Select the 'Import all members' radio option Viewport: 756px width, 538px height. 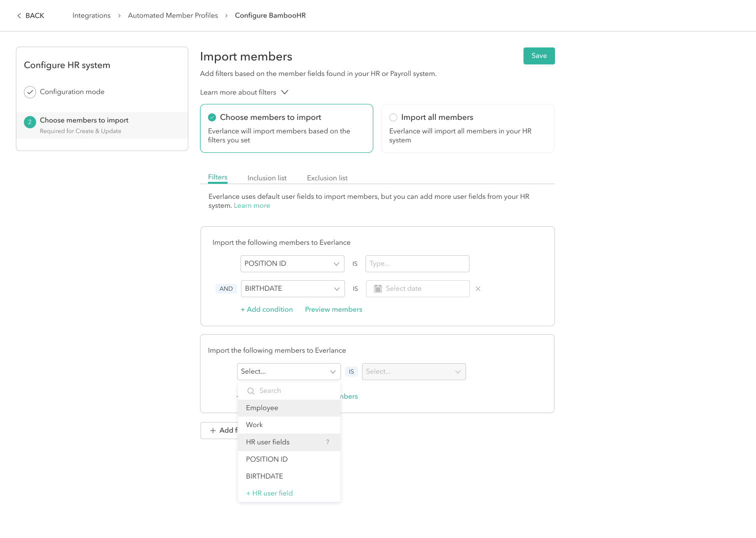click(393, 117)
